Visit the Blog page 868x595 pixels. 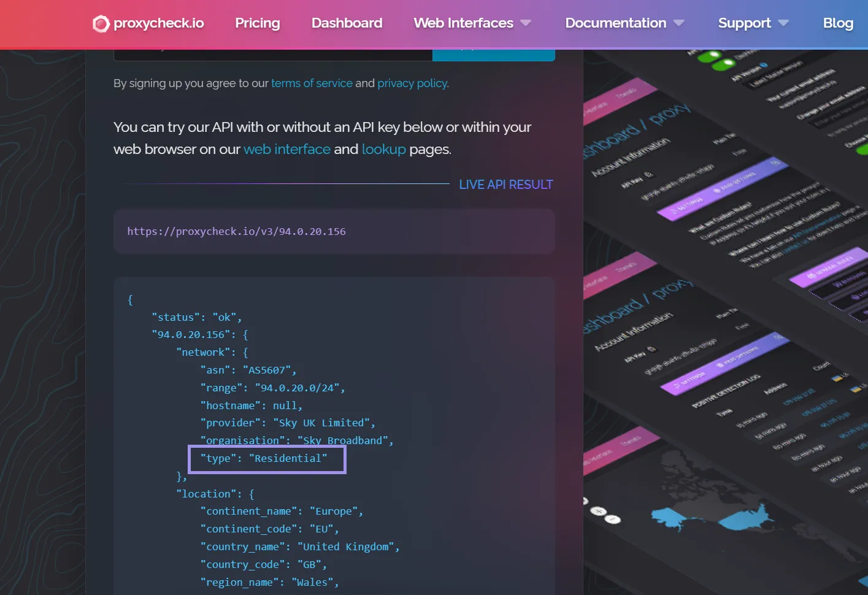(x=838, y=23)
